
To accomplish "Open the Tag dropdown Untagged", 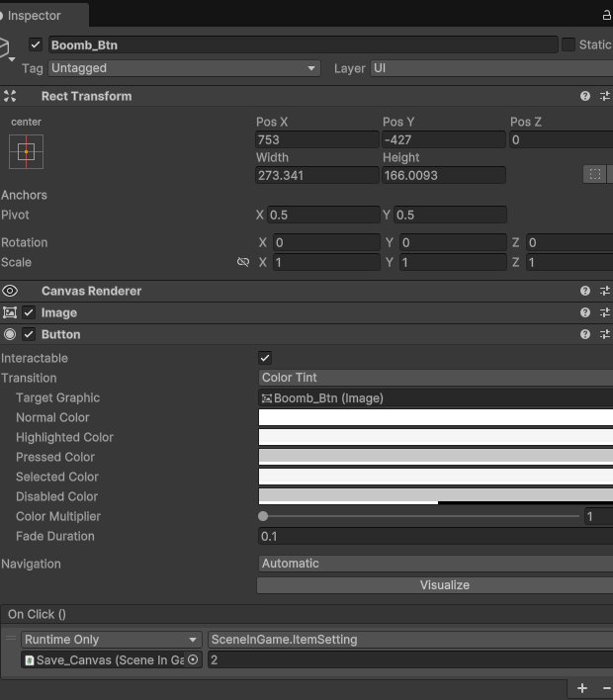I will pyautogui.click(x=184, y=68).
